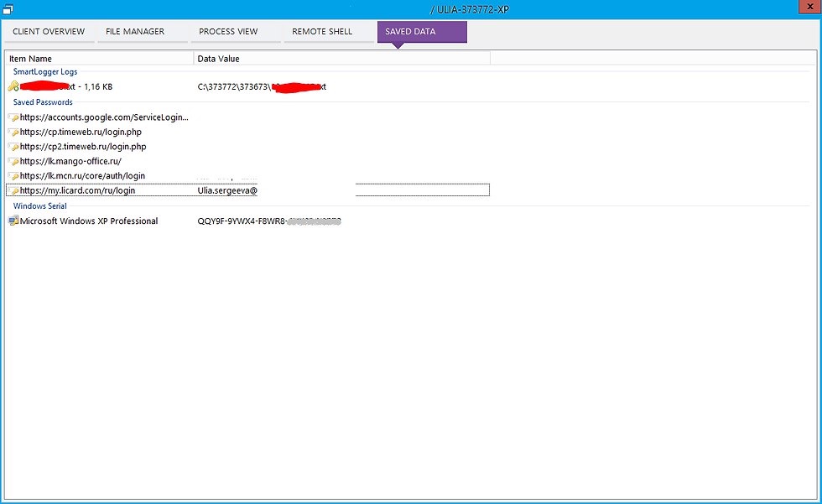Click the key icon of the SmartLogger log file
Viewport: 822px width, 504px height.
pyautogui.click(x=13, y=86)
